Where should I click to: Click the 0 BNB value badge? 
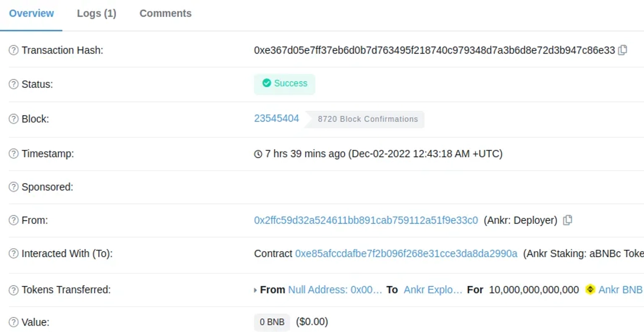272,322
